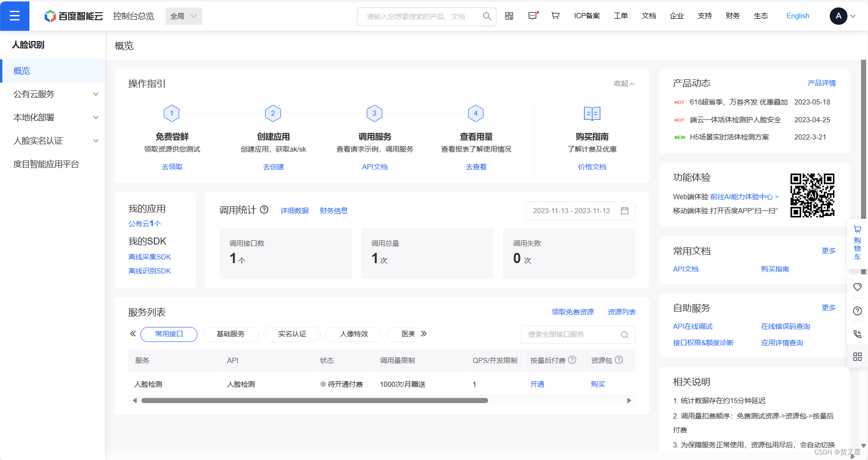The image size is (868, 460).
Task: Click the resource package help icon
Action: coord(619,360)
